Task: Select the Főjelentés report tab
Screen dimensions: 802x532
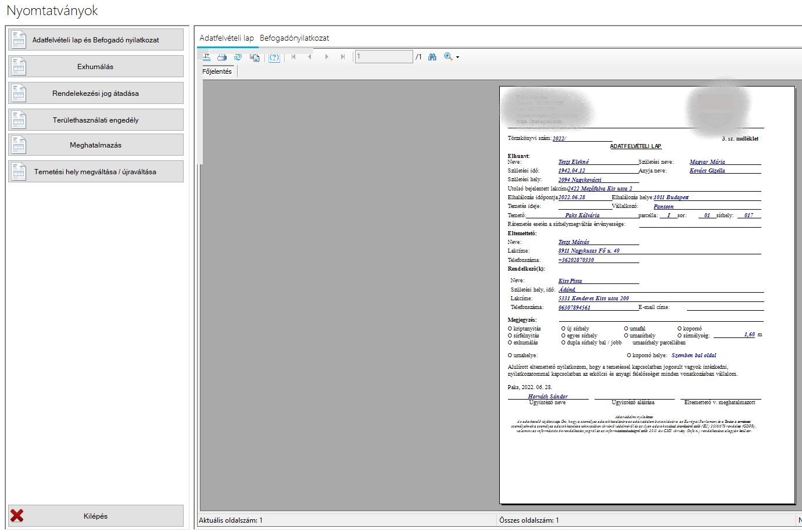Action: 217,71
